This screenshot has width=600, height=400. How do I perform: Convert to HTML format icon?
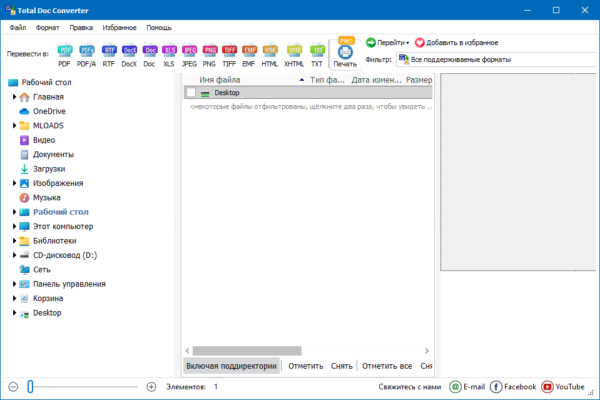(270, 50)
